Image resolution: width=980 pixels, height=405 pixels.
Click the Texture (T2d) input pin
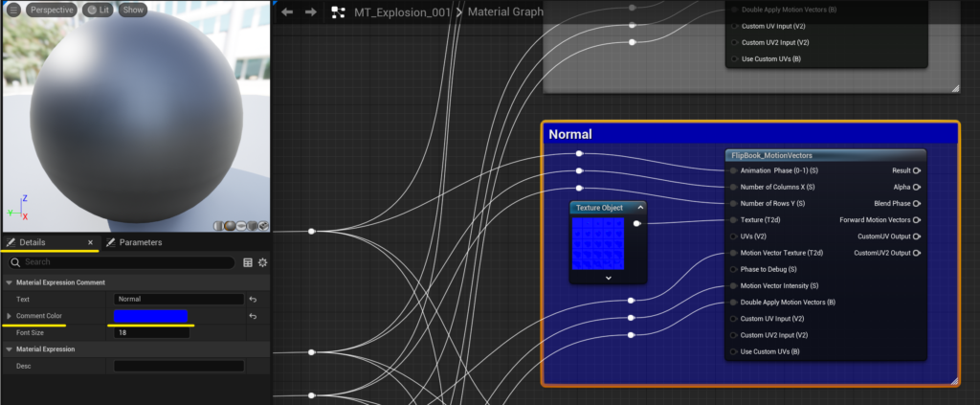[733, 220]
